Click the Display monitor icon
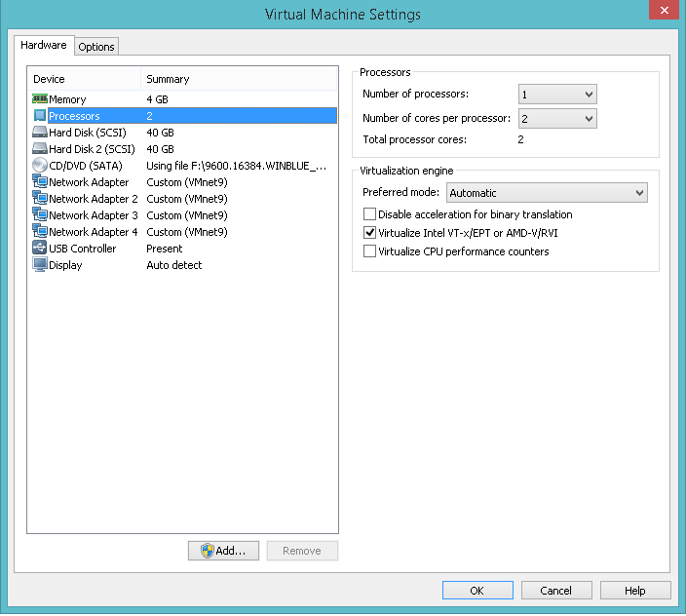Screen dimensions: 686x616 pos(40,265)
